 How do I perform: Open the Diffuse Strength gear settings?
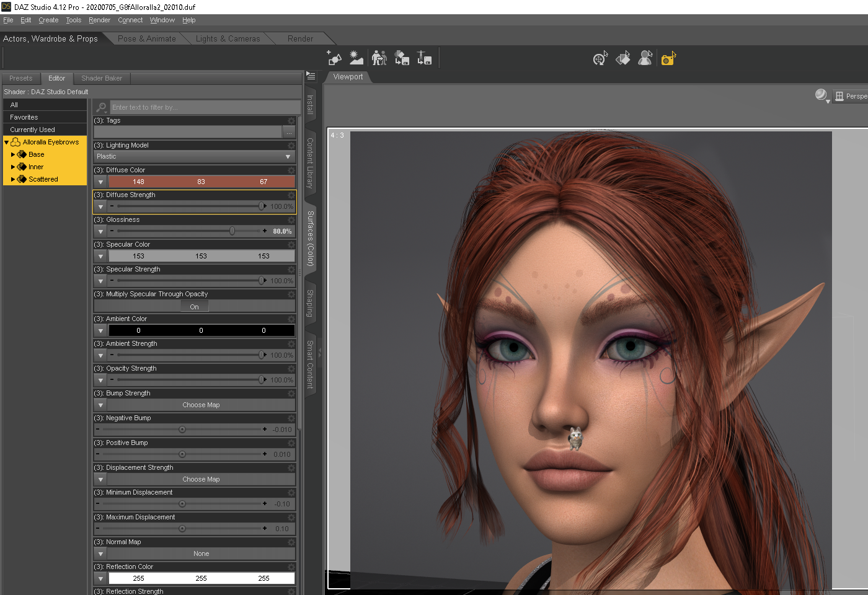coord(291,195)
